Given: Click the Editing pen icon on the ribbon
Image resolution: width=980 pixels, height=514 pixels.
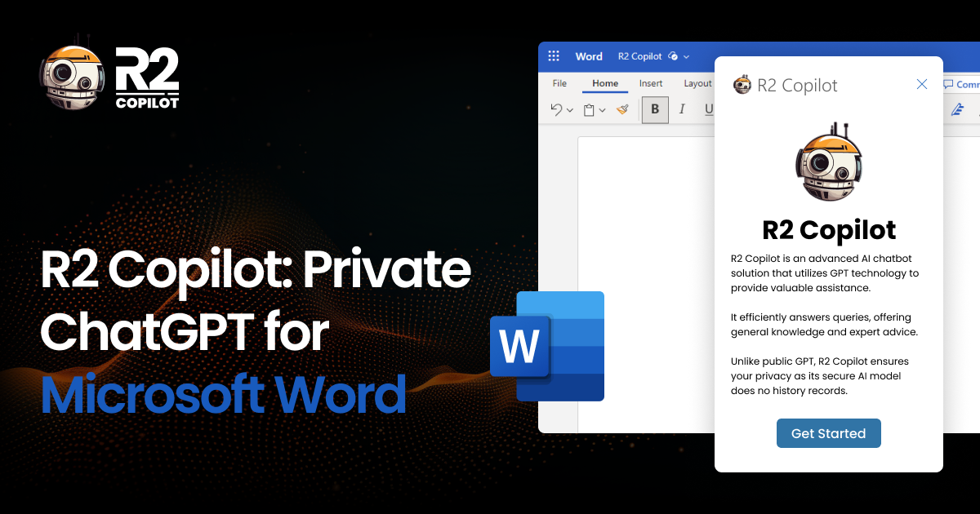Looking at the screenshot, I should pos(957,109).
